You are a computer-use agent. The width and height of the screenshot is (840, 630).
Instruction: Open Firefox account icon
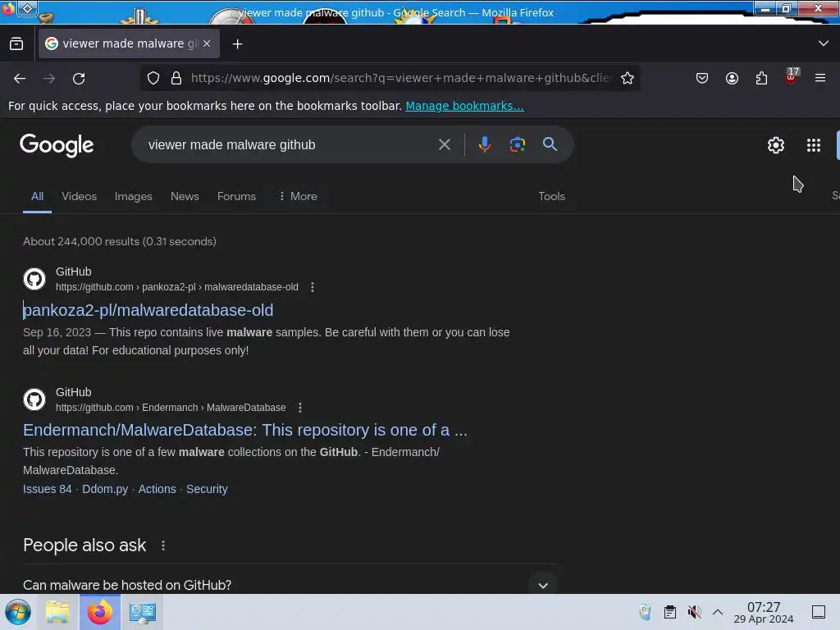[732, 78]
